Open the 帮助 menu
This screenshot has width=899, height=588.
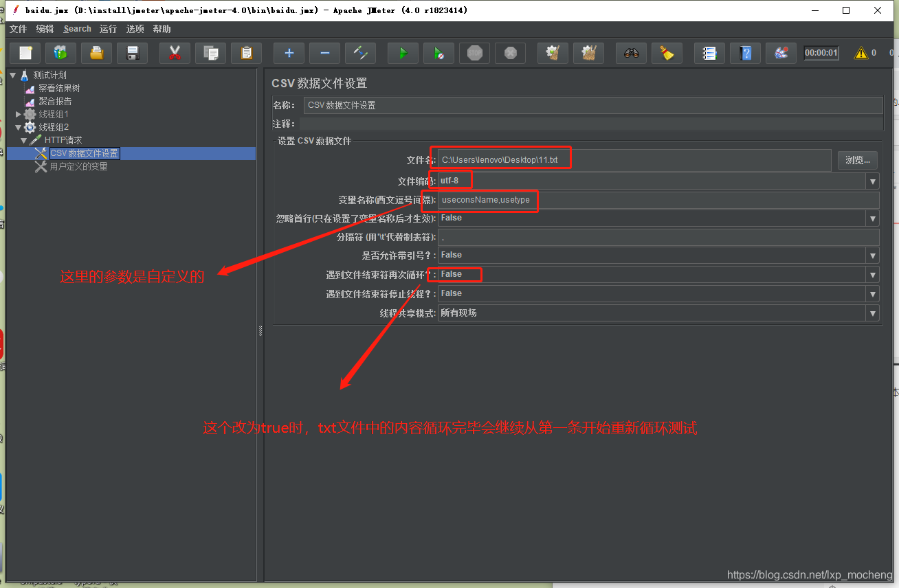pos(162,29)
